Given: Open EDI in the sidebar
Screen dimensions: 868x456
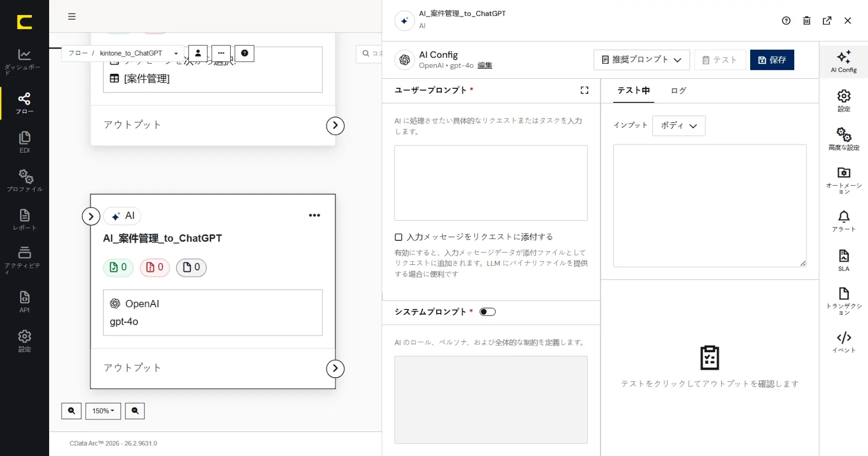Looking at the screenshot, I should (24, 142).
